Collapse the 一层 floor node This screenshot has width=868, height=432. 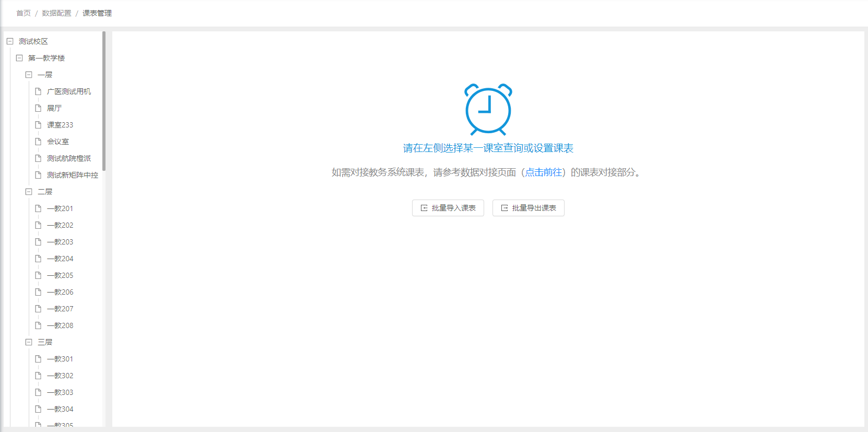click(x=29, y=75)
